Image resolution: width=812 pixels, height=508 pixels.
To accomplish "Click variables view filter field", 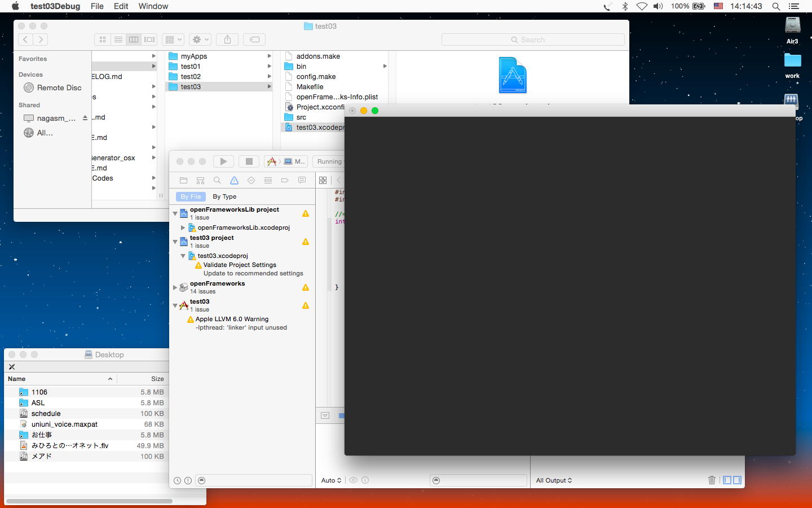I will pyautogui.click(x=478, y=480).
